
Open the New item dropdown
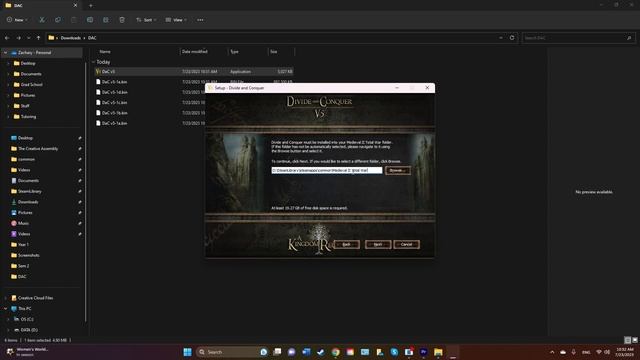pyautogui.click(x=17, y=20)
